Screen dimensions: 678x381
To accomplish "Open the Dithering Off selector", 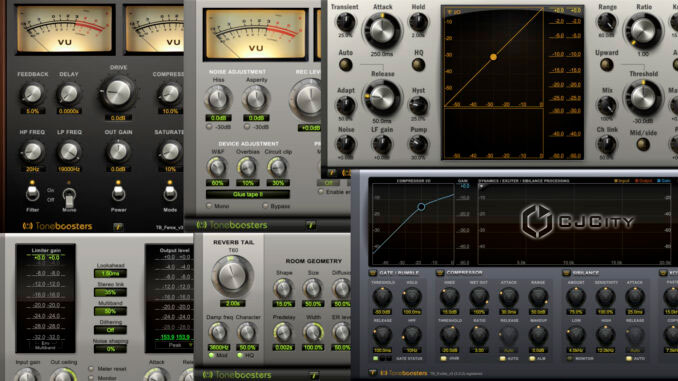I will (x=110, y=330).
